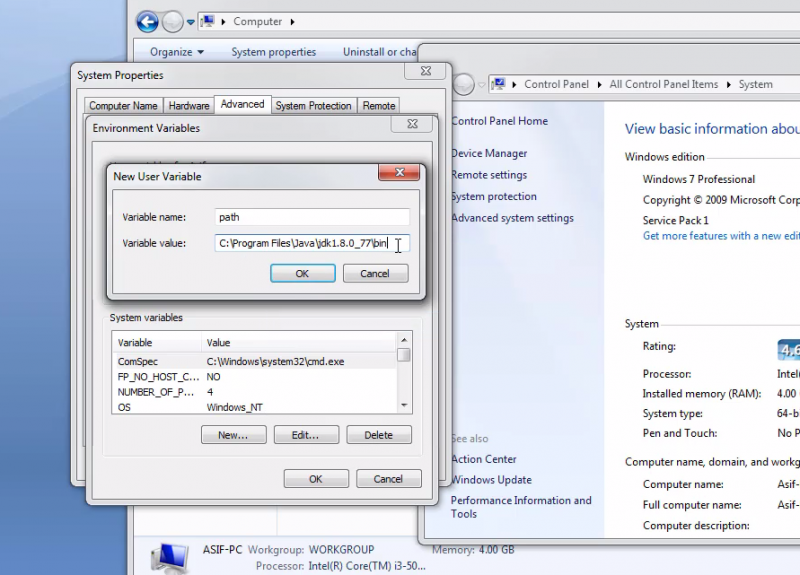The image size is (800, 575).
Task: Click the forward button in System window
Action: tap(464, 84)
